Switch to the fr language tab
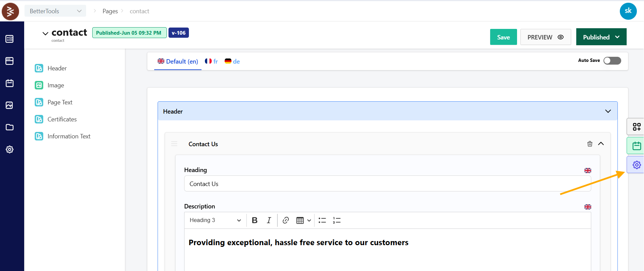 pyautogui.click(x=211, y=61)
